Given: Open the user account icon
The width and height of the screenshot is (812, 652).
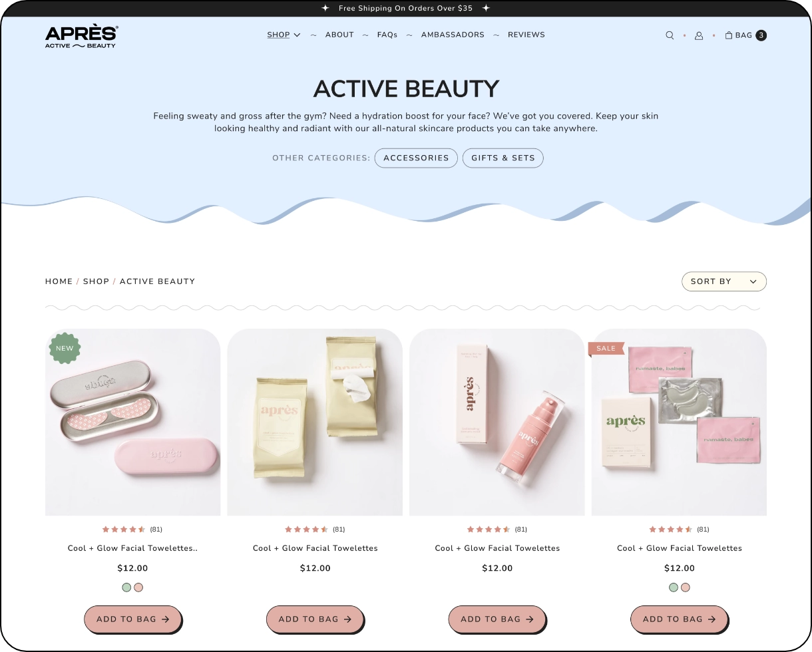Looking at the screenshot, I should click(x=699, y=35).
